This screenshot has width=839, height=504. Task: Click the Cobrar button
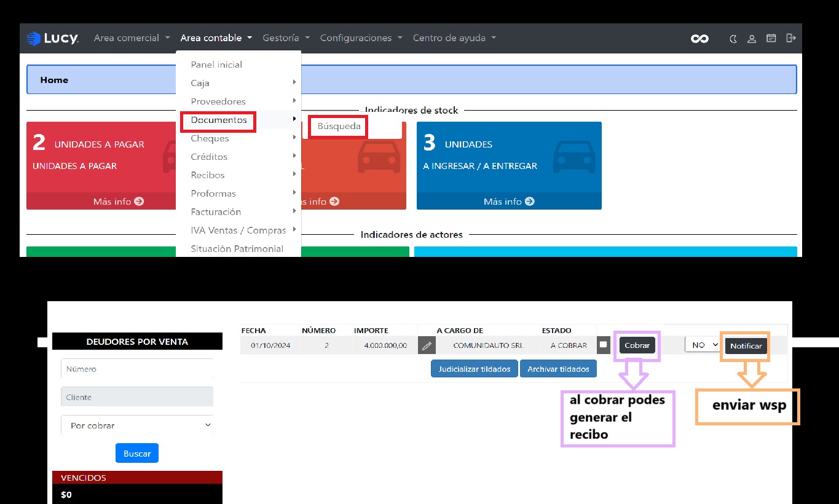pos(637,345)
